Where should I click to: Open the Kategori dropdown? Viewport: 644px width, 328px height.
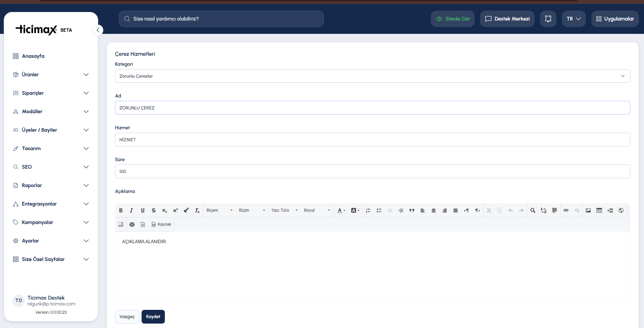372,76
